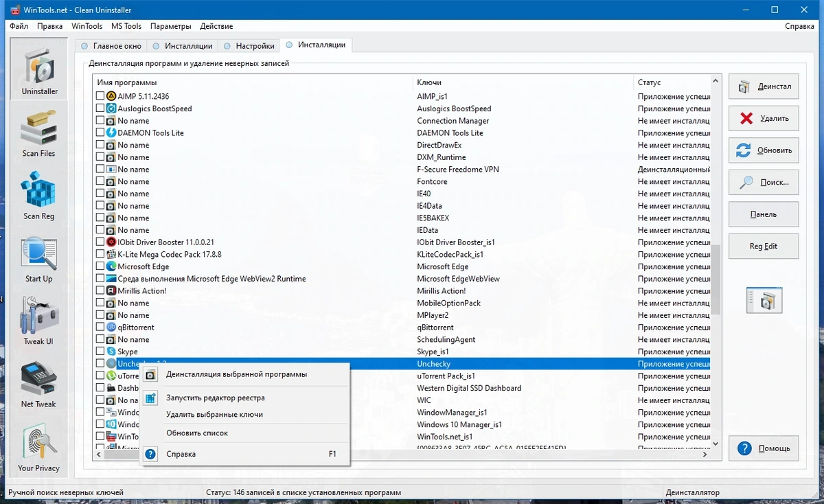The image size is (824, 504).
Task: Sort by Имя программы column header
Action: point(253,82)
